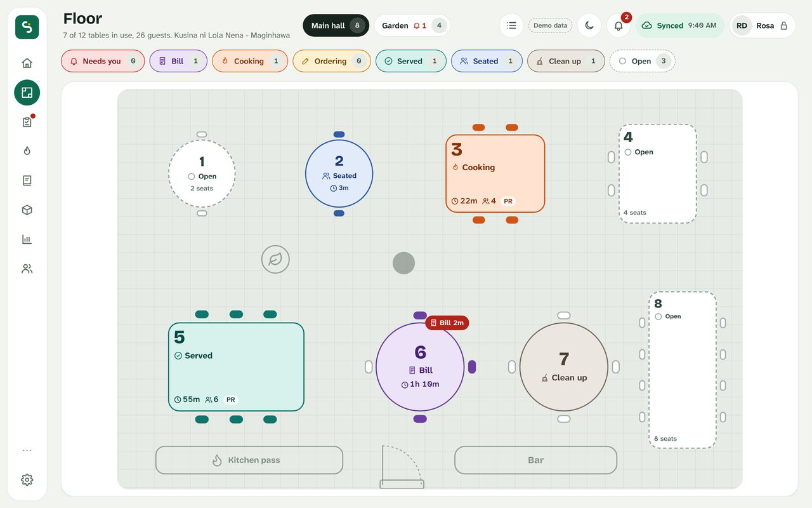This screenshot has height=508, width=812.
Task: Toggle the Bill filter chip
Action: (x=178, y=61)
